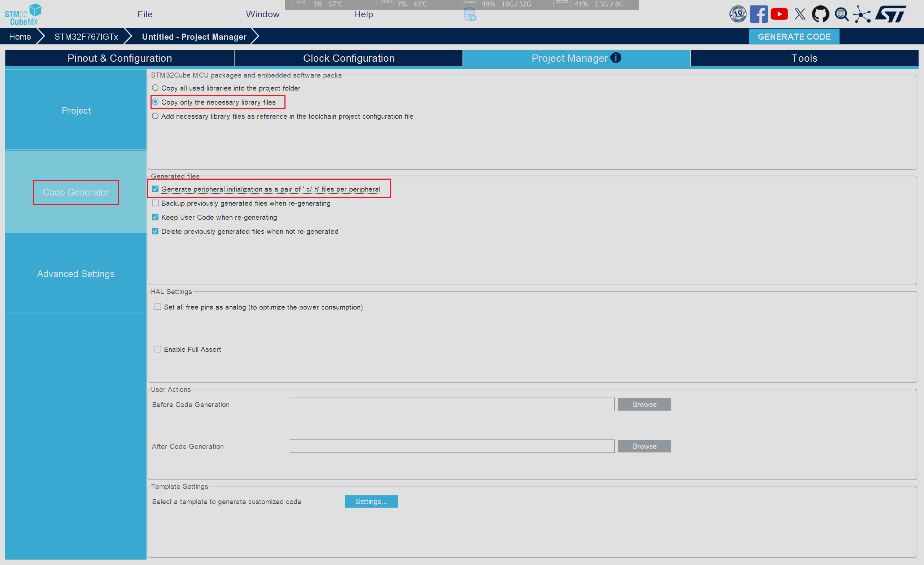Click the template Settings... button
Image resolution: width=924 pixels, height=565 pixels.
coord(371,501)
